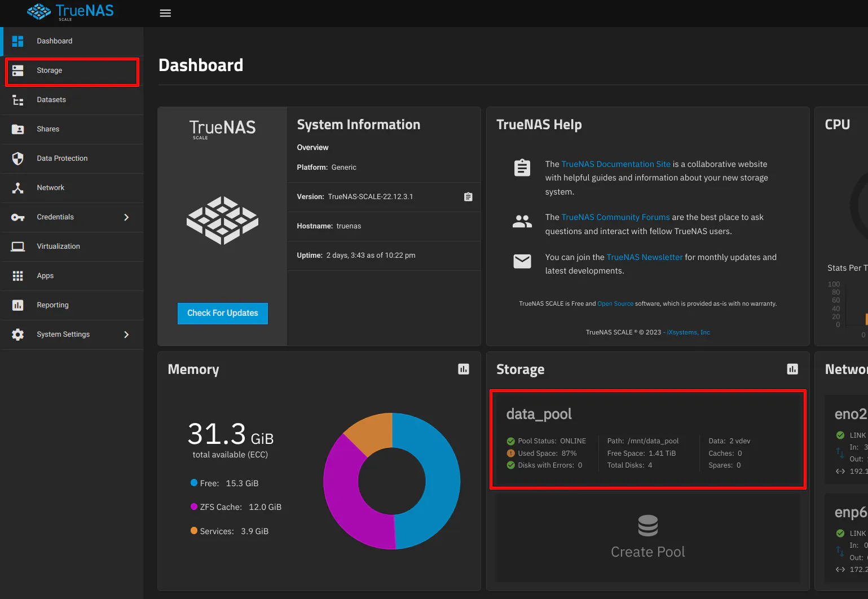Toggle the hamburger sidebar menu
This screenshot has width=868, height=599.
click(165, 13)
